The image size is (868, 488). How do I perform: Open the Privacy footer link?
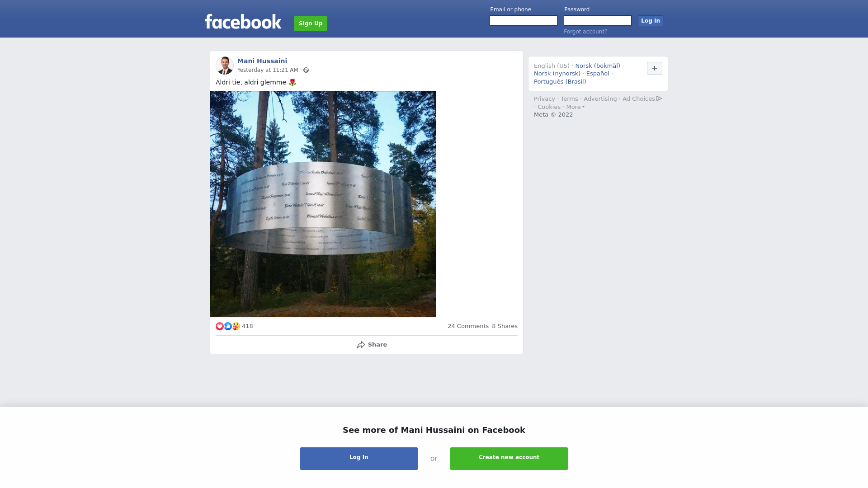coord(544,99)
